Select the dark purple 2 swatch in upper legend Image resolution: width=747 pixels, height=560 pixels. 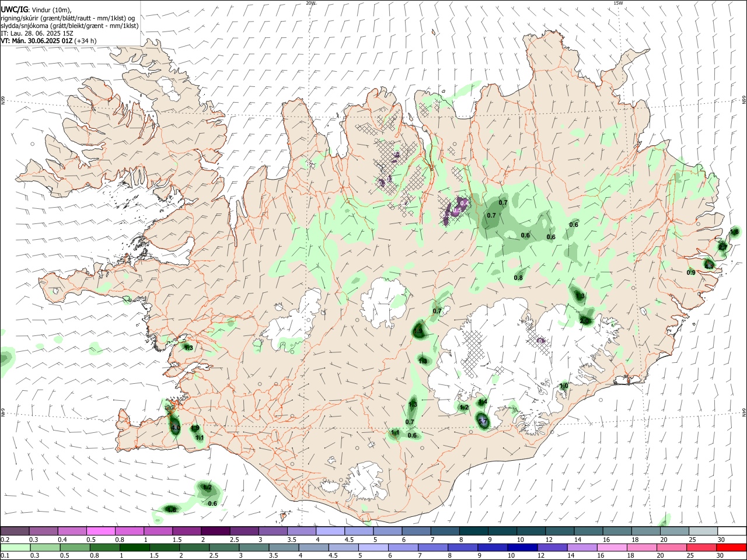click(x=215, y=531)
